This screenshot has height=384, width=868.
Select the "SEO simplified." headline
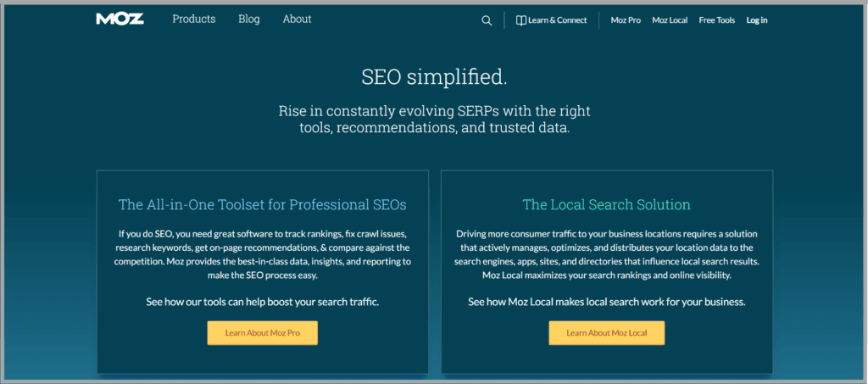[434, 77]
